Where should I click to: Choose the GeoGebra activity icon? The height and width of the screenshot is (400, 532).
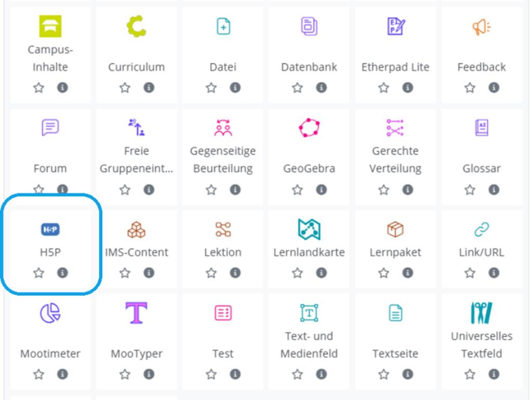(x=309, y=127)
